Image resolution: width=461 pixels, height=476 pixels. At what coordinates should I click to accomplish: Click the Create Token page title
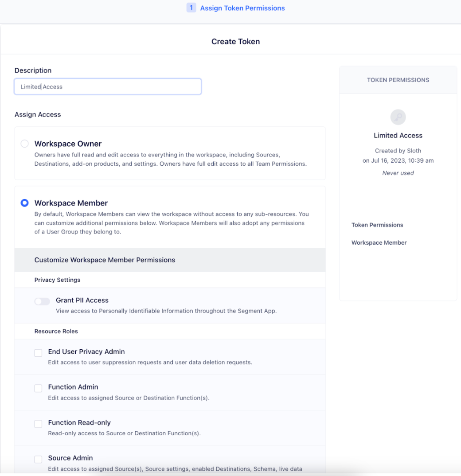235,41
